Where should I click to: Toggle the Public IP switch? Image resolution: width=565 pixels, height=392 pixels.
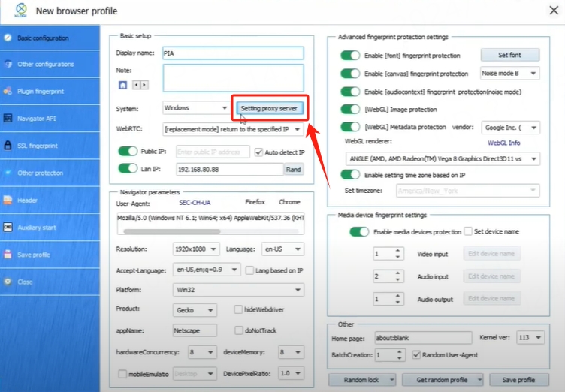tap(128, 152)
